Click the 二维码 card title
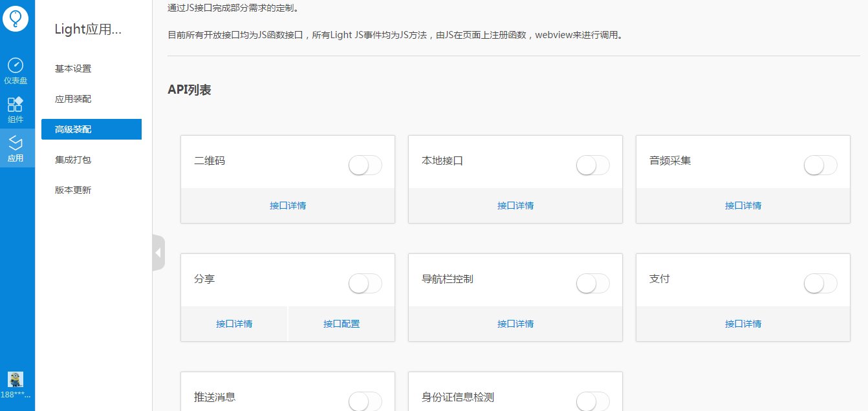The image size is (868, 411). coord(210,161)
